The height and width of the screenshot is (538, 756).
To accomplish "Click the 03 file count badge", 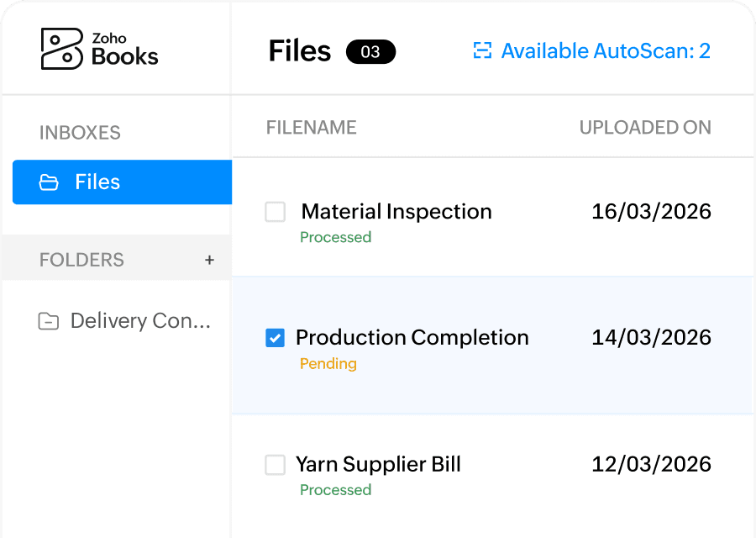I will 370,51.
